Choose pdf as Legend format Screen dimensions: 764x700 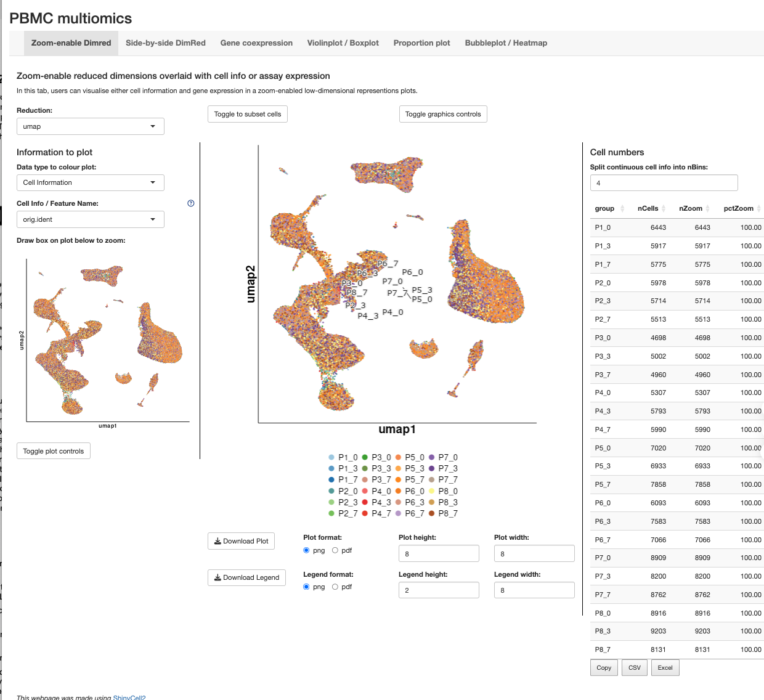pos(335,587)
